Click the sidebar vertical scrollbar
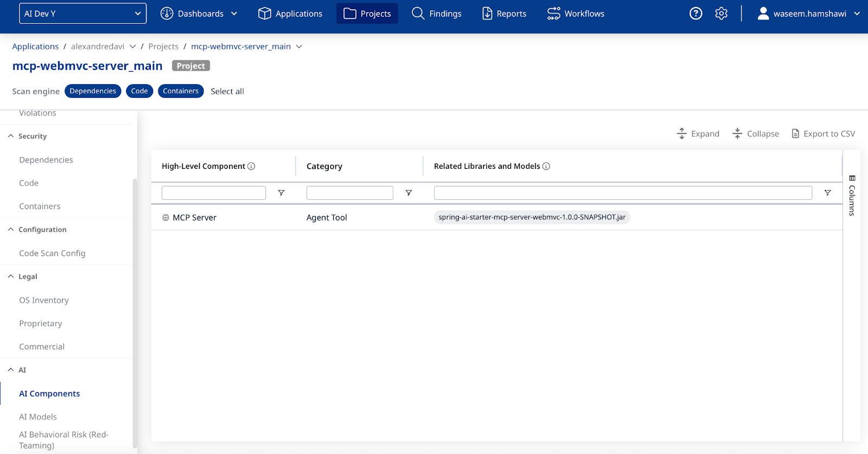This screenshot has width=868, height=454. tap(135, 313)
